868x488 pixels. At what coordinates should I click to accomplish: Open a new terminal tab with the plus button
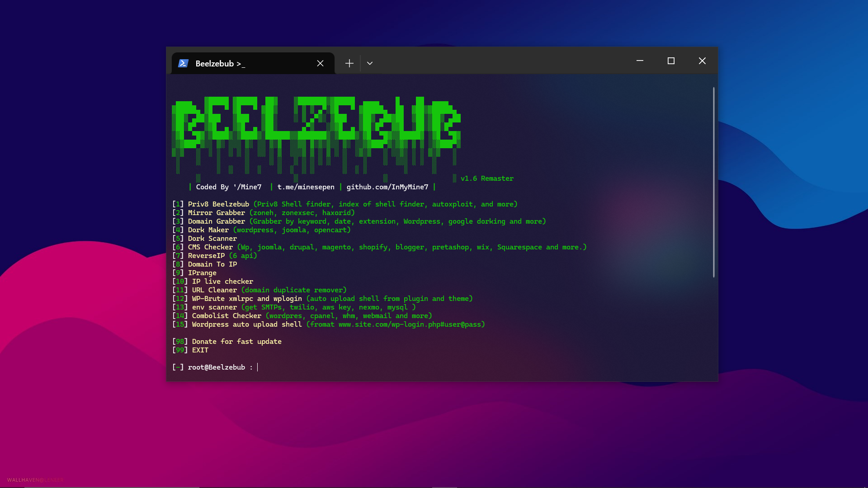pyautogui.click(x=349, y=63)
